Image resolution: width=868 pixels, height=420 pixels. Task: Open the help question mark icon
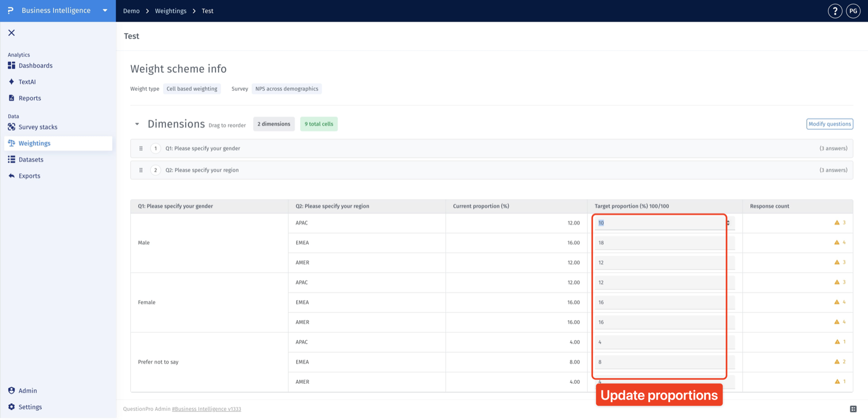click(835, 11)
